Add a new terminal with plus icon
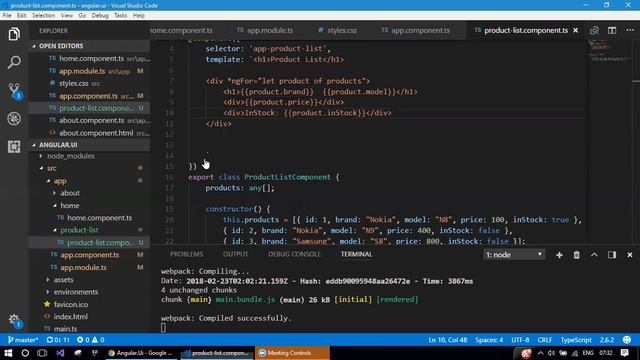The image size is (640, 360). point(559,255)
